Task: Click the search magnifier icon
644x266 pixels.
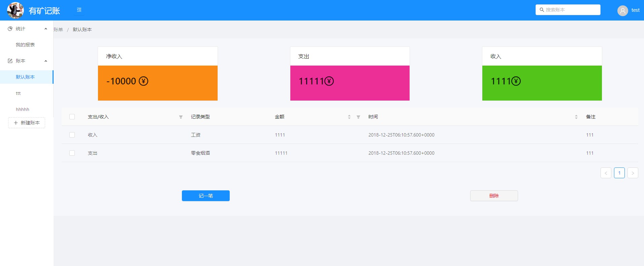Action: pos(542,10)
